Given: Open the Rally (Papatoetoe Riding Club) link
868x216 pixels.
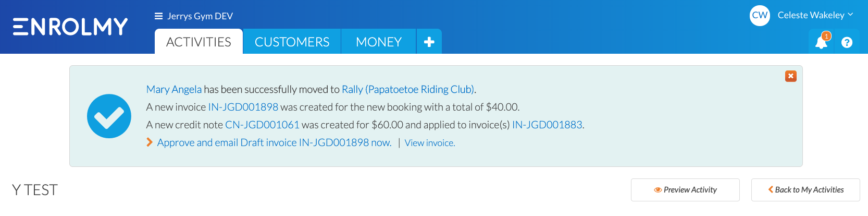Looking at the screenshot, I should click(408, 89).
